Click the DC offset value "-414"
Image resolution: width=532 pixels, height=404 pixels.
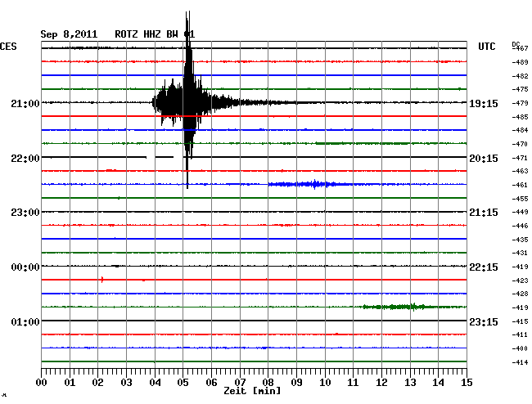click(520, 362)
